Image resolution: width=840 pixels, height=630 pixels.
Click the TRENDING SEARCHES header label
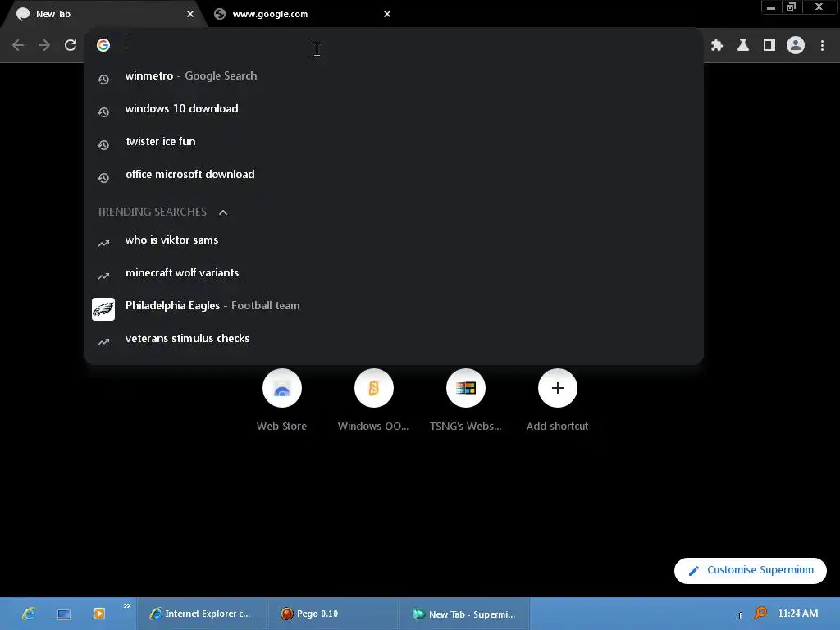click(x=152, y=212)
